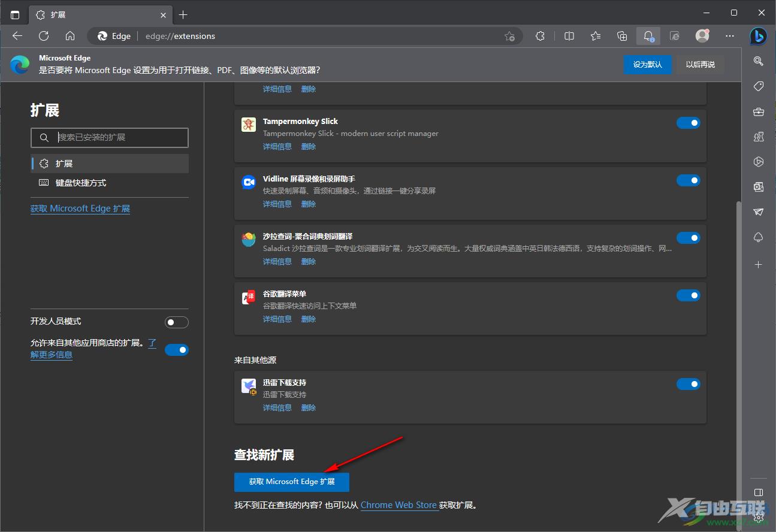Click the edge://extensions address bar

tap(305, 36)
